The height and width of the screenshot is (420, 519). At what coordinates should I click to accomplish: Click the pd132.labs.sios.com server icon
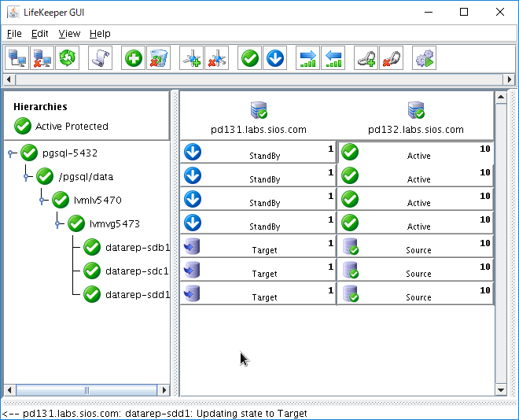tap(416, 110)
